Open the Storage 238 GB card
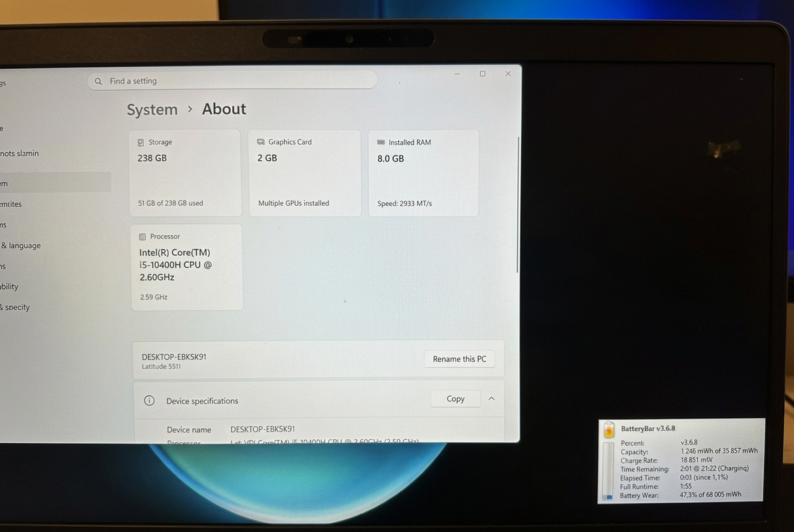 click(186, 173)
